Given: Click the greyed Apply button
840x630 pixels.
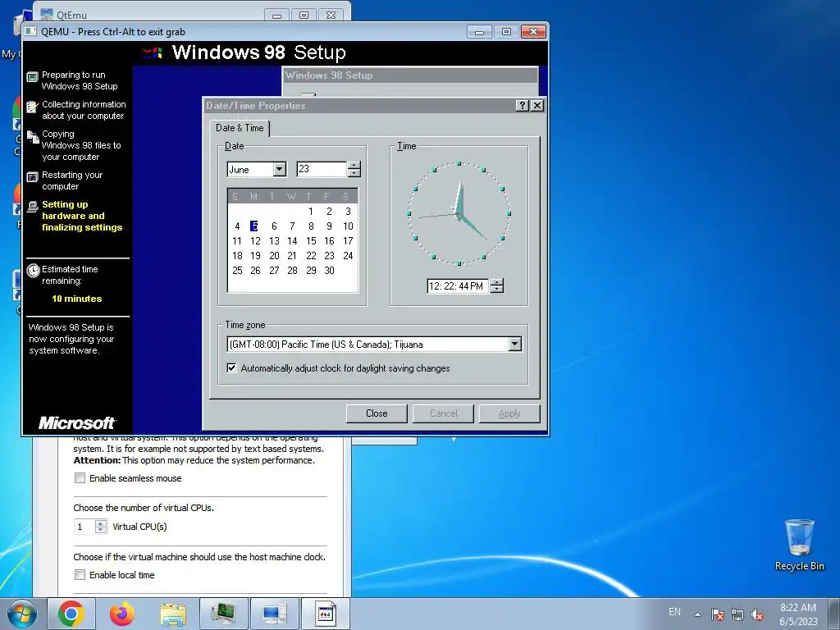Looking at the screenshot, I should click(x=509, y=413).
